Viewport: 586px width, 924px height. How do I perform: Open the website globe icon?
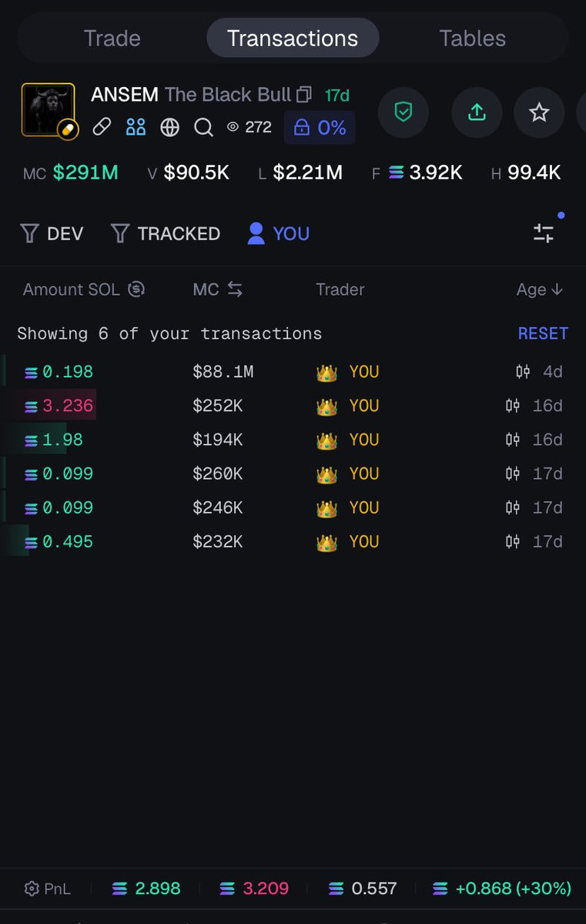pyautogui.click(x=169, y=127)
